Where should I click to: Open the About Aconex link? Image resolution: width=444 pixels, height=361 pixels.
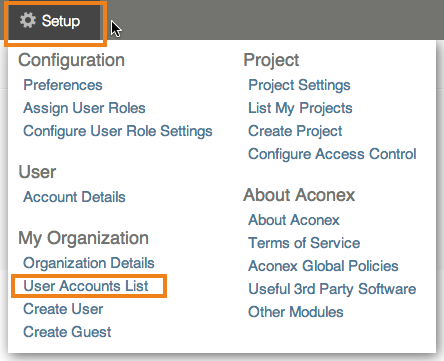(294, 220)
